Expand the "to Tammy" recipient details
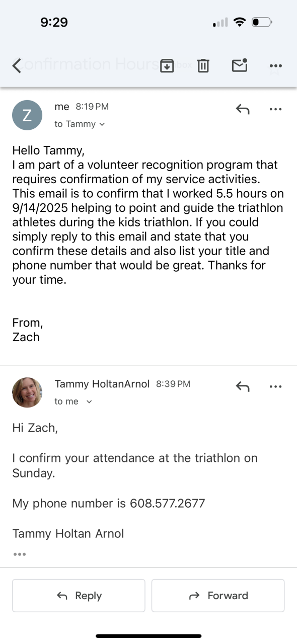 [x=80, y=124]
